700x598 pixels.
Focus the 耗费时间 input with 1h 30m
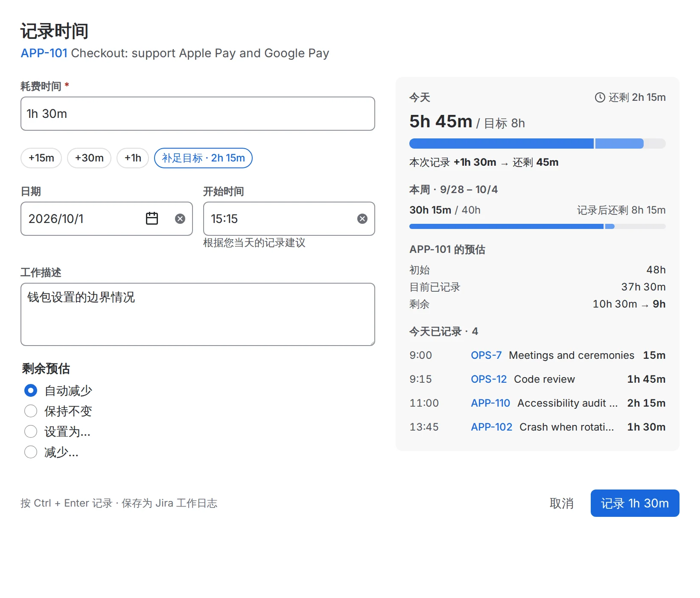point(198,114)
